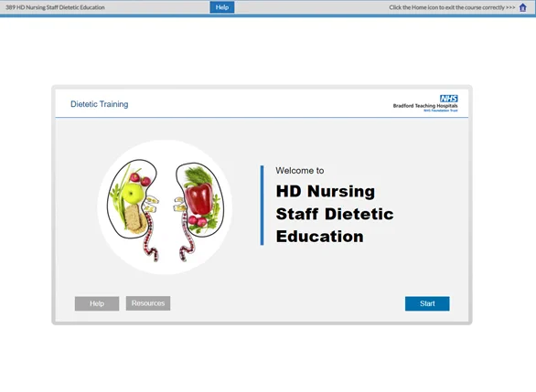Click the 'Welcome to' text

300,170
